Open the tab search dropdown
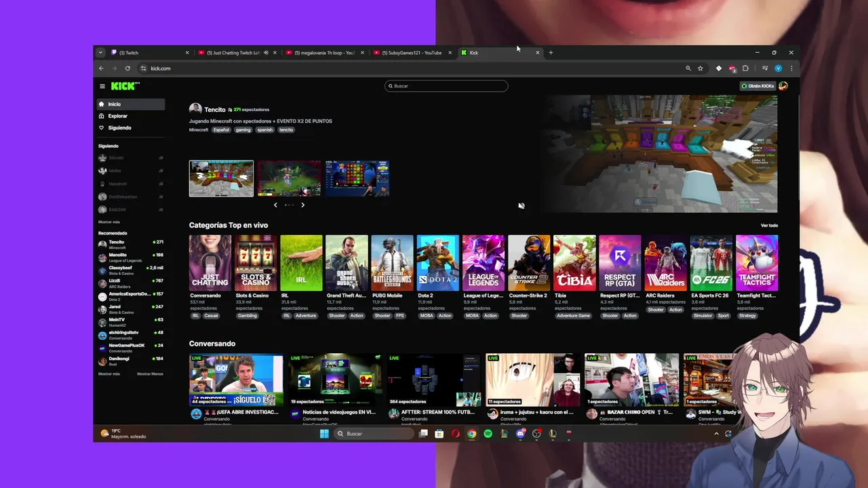The image size is (868, 488). 100,53
